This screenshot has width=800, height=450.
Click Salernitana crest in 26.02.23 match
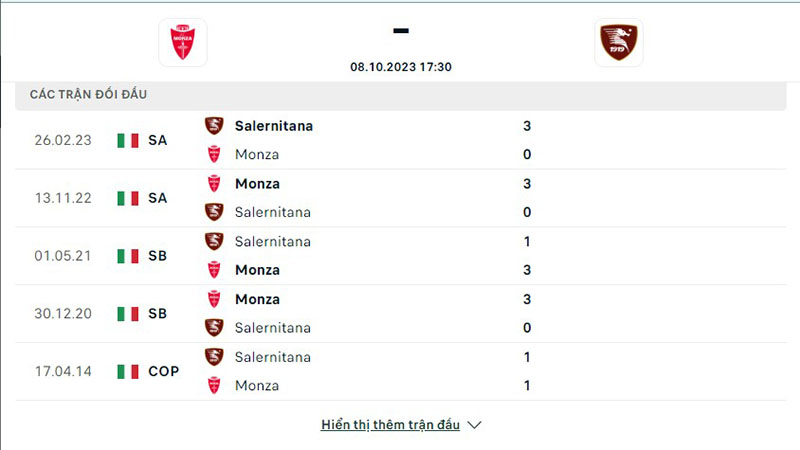(214, 126)
